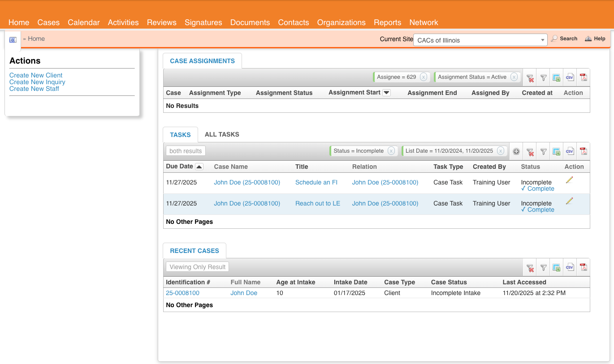Viewport: 614px width, 364px height.
Task: Export Recent Cases to Excel
Action: click(557, 268)
